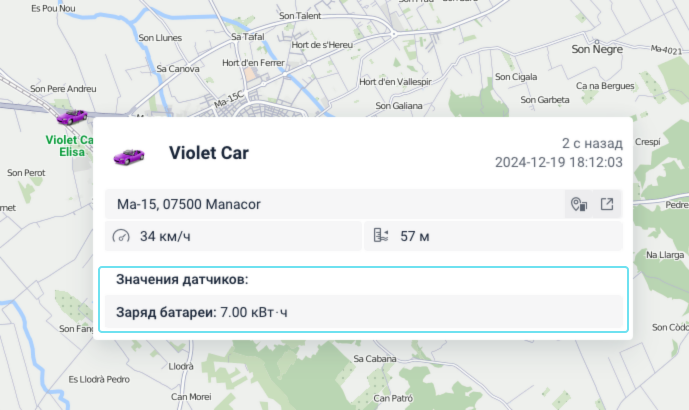This screenshot has height=410, width=689.
Task: Click the speedometer icon next to 34 км/ч
Action: 122,237
